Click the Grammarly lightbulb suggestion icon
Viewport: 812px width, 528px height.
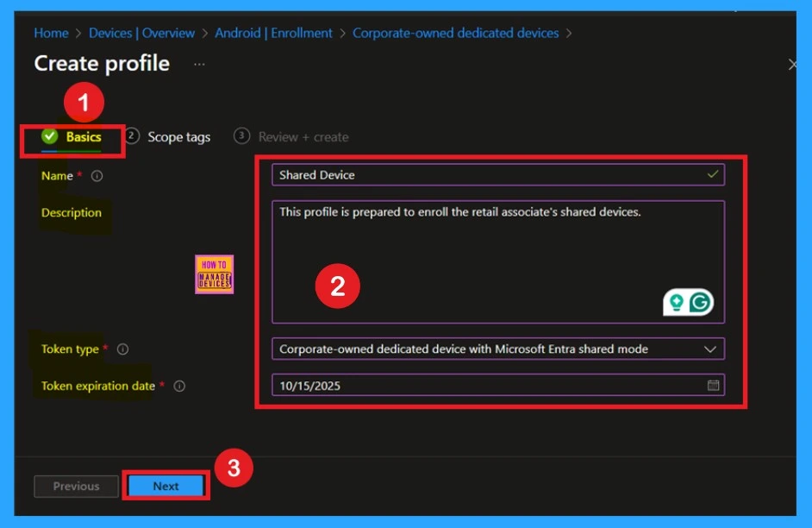677,302
